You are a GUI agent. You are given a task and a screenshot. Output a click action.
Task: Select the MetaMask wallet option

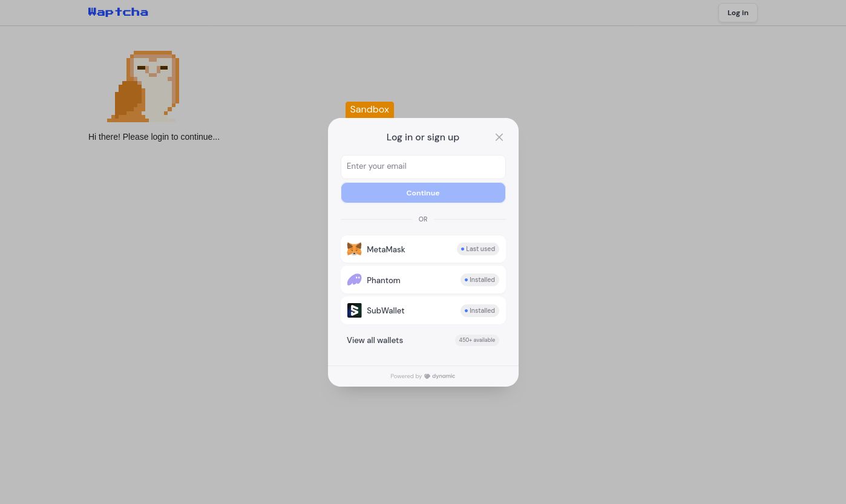[423, 249]
